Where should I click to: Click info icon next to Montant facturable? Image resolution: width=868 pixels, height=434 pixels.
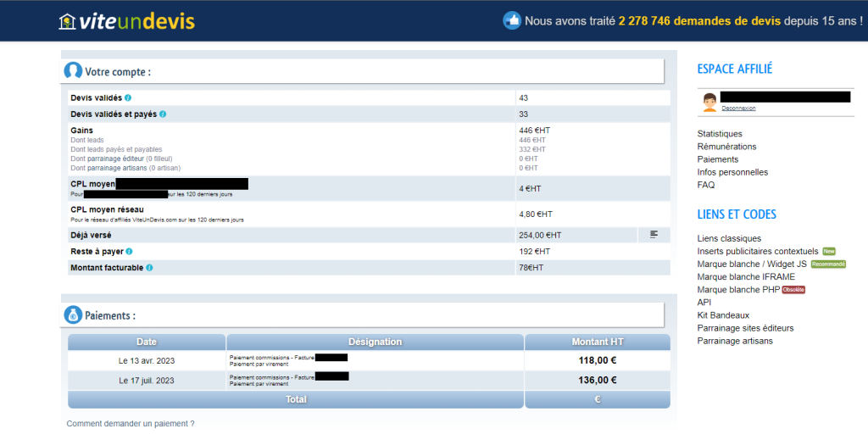click(149, 267)
